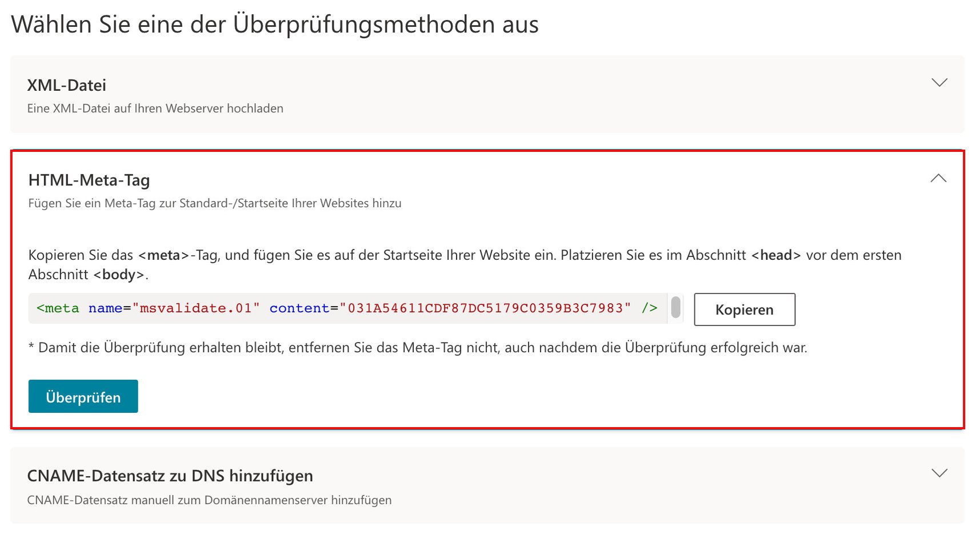Select the HTML-Meta-Tag heading
The height and width of the screenshot is (551, 980).
[89, 180]
